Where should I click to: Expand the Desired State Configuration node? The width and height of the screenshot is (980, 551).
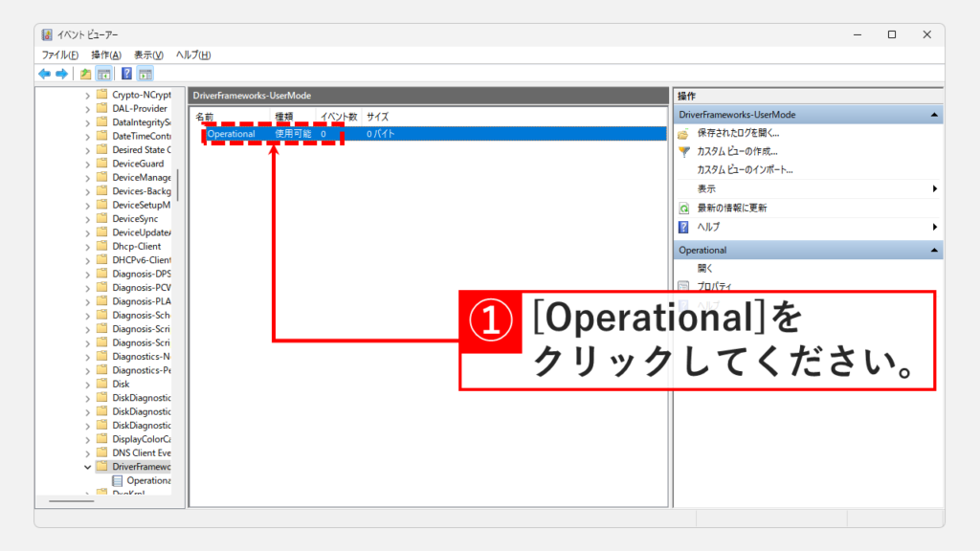coord(87,150)
